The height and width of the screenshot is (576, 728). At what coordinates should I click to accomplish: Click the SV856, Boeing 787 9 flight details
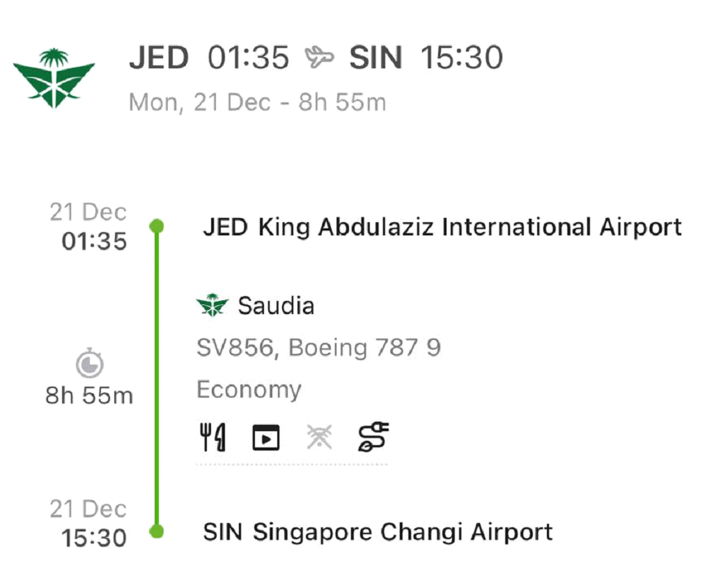point(318,347)
